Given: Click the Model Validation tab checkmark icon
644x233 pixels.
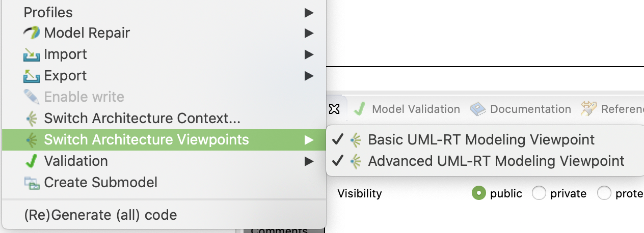Looking at the screenshot, I should pos(360,109).
